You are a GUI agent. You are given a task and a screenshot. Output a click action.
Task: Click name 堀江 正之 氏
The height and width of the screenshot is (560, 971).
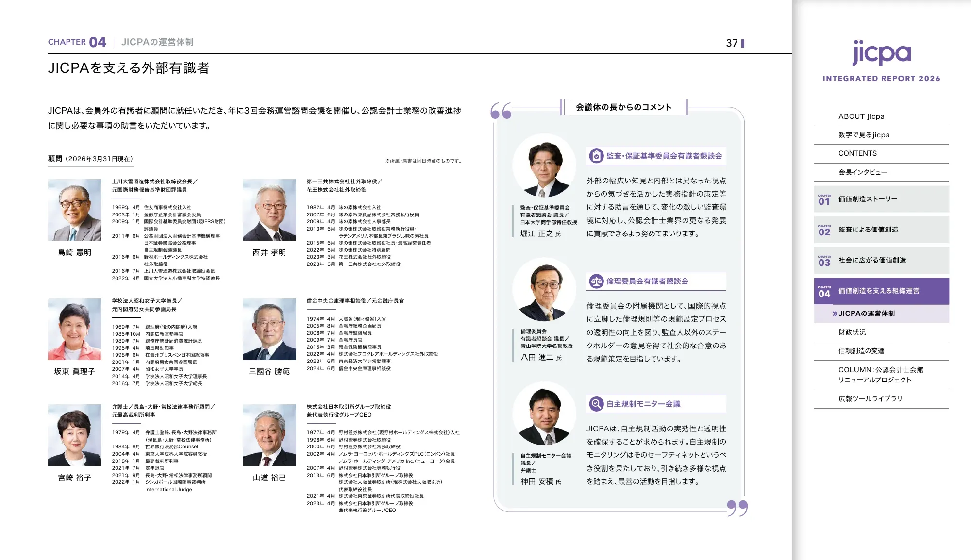(x=540, y=234)
